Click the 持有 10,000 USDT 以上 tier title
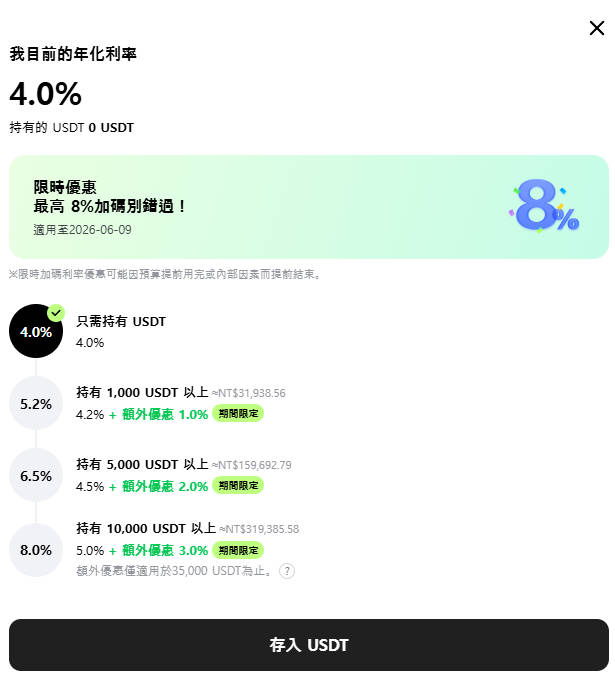615x676 pixels. click(146, 528)
